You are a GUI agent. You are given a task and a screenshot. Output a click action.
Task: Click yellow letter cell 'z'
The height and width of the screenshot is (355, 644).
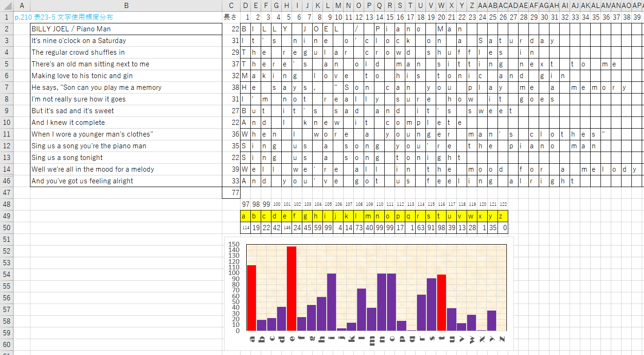click(x=503, y=216)
